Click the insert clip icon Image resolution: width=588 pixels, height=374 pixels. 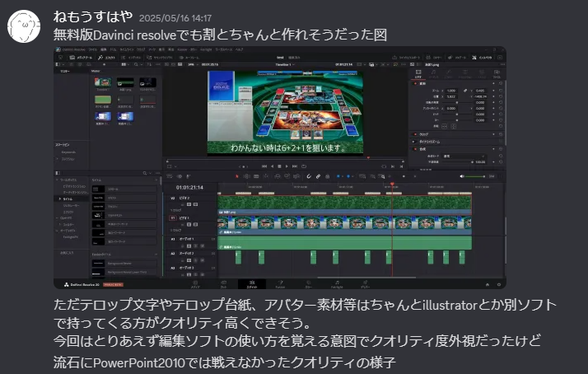[278, 176]
